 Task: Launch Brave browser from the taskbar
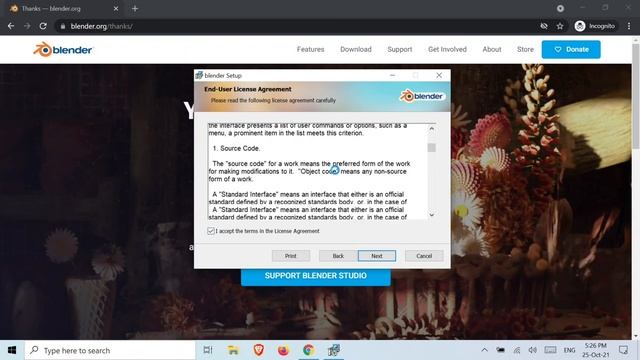tap(258, 350)
